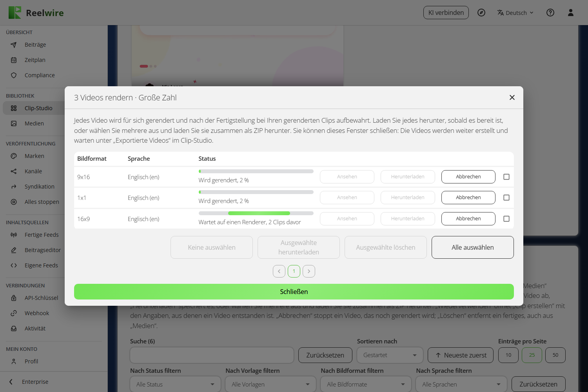The image size is (588, 392).
Task: Go to Medien in the sidebar
Action: click(34, 123)
